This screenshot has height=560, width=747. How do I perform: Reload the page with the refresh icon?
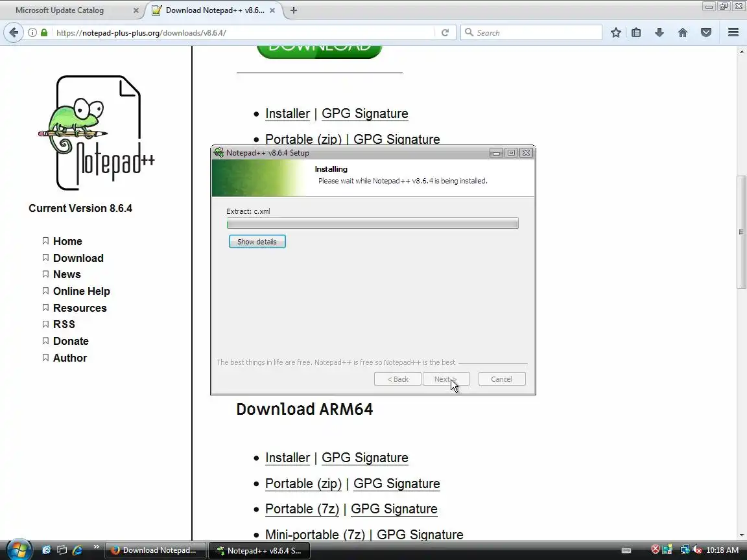click(445, 32)
